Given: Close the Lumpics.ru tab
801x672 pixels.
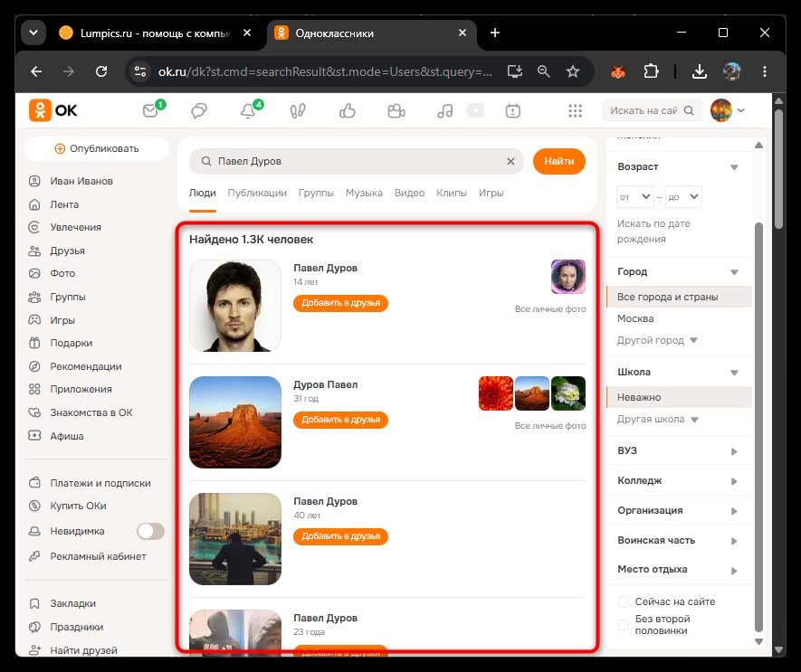Looking at the screenshot, I should 247,33.
